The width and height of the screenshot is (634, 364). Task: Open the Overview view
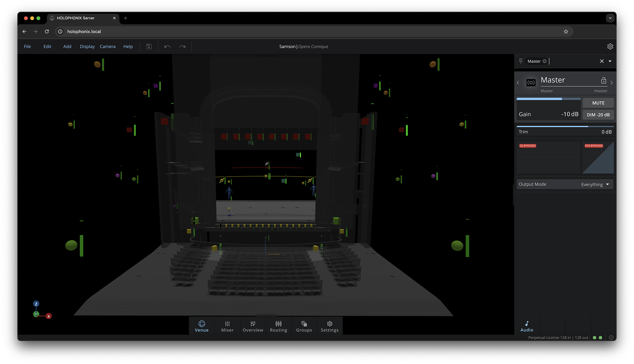tap(253, 326)
